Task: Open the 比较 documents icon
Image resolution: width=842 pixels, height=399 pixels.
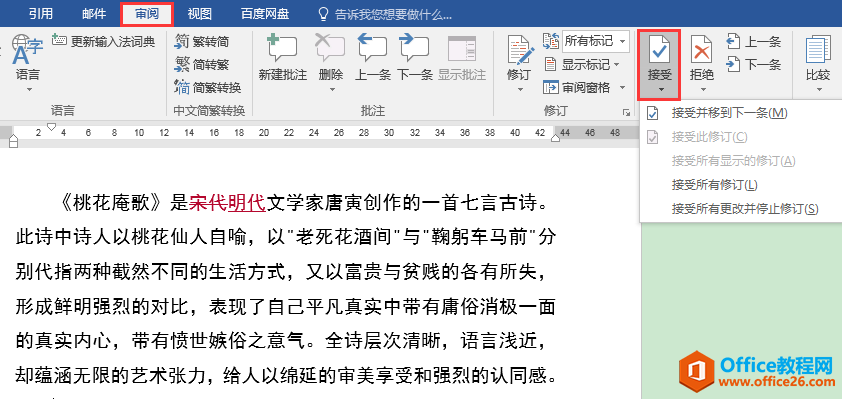Action: (x=818, y=50)
